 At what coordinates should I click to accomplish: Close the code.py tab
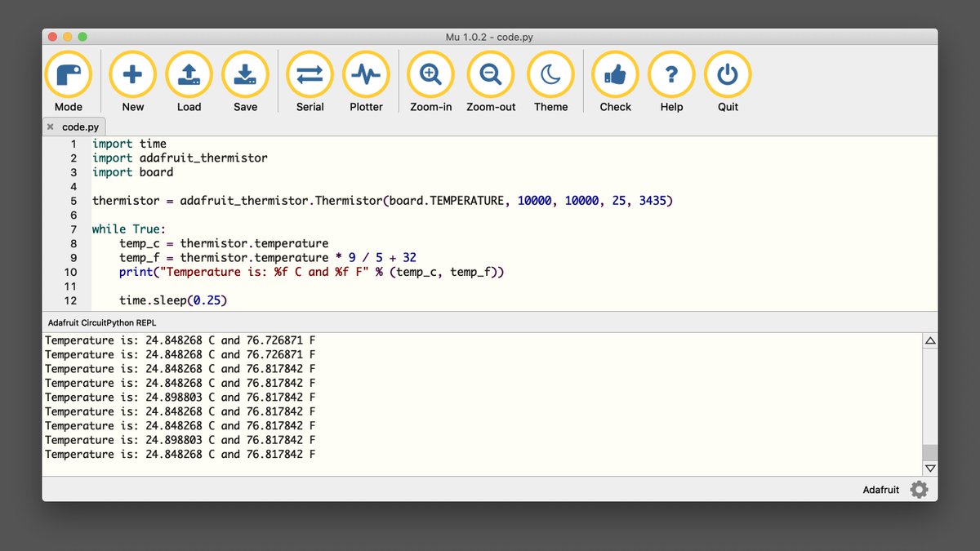coord(51,127)
